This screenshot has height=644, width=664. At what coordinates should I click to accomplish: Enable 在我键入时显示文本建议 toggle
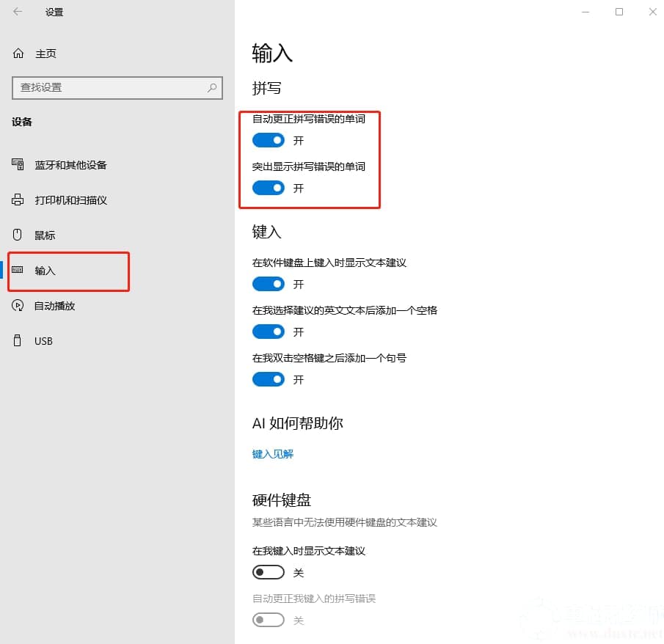(268, 572)
